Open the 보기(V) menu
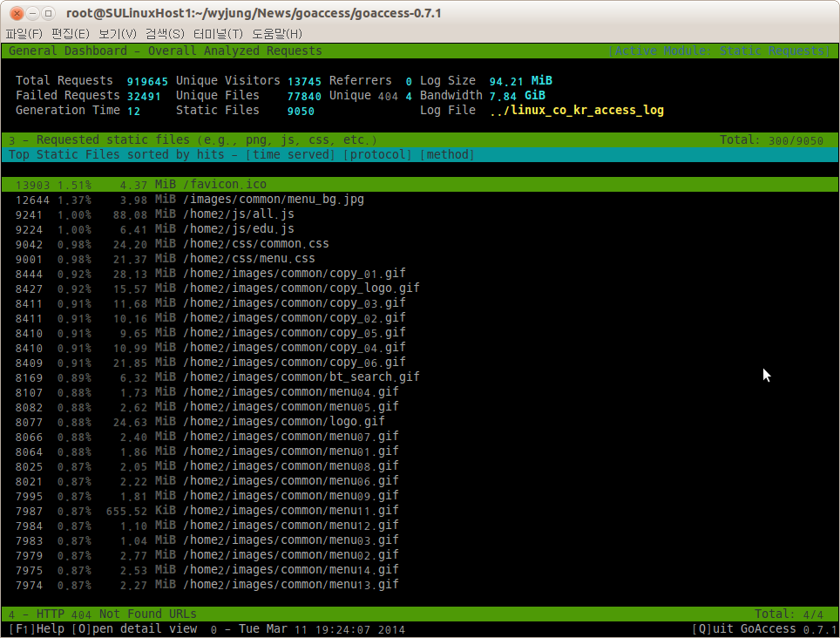840x638 pixels. (118, 34)
